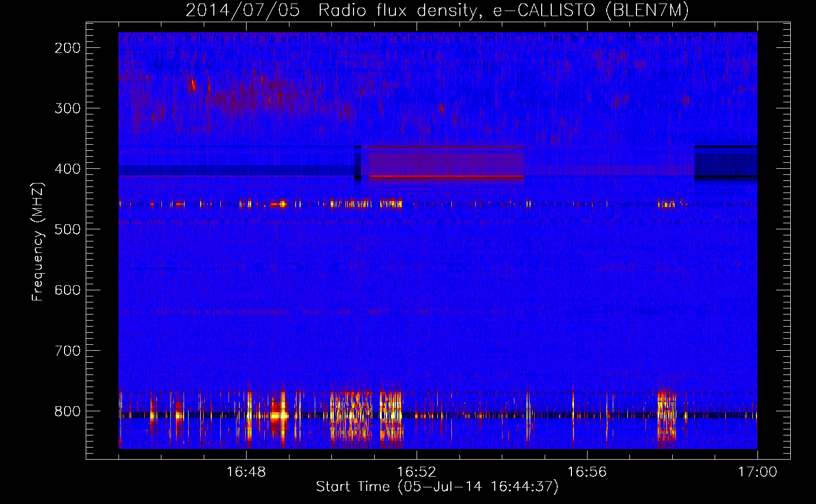Click the 200 frequency tick label

point(68,48)
